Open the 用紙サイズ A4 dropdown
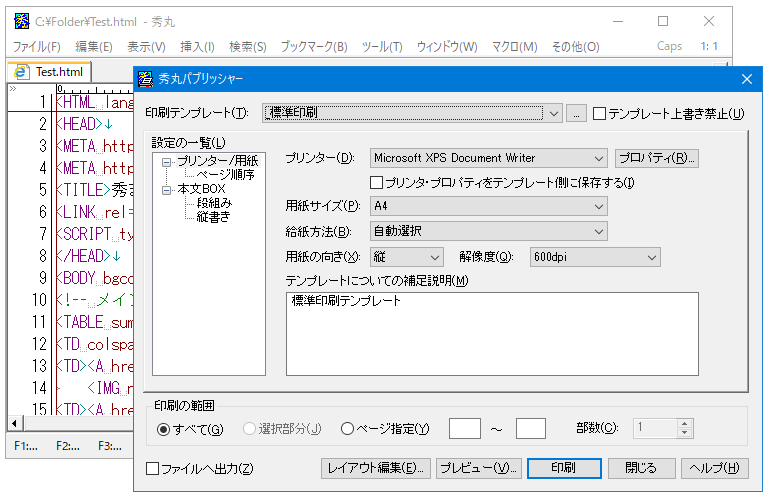This screenshot has height=498, width=769. [598, 206]
